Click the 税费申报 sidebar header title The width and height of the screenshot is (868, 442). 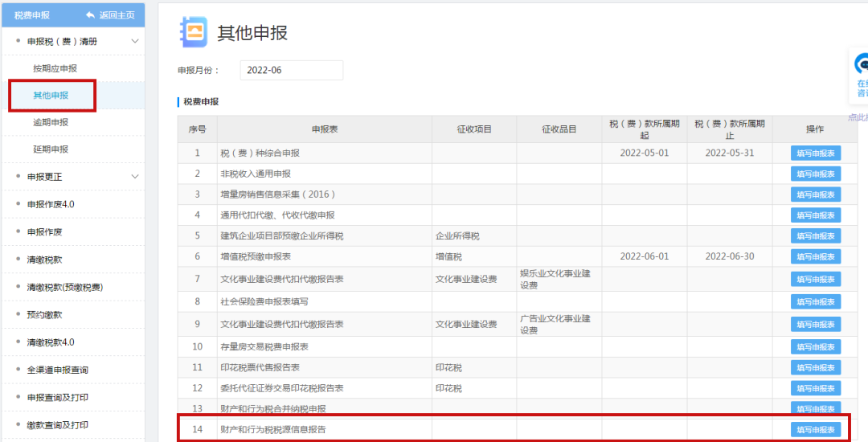[x=32, y=15]
